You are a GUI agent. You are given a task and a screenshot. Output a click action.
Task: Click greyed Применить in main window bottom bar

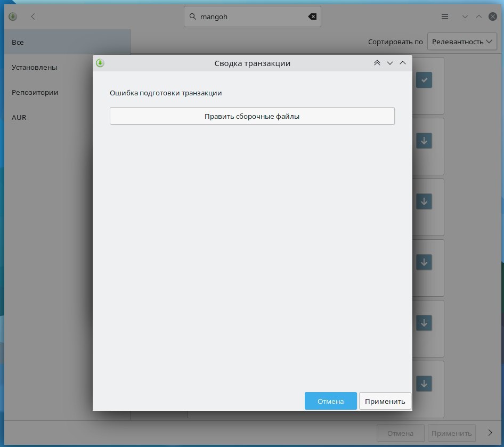[452, 433]
